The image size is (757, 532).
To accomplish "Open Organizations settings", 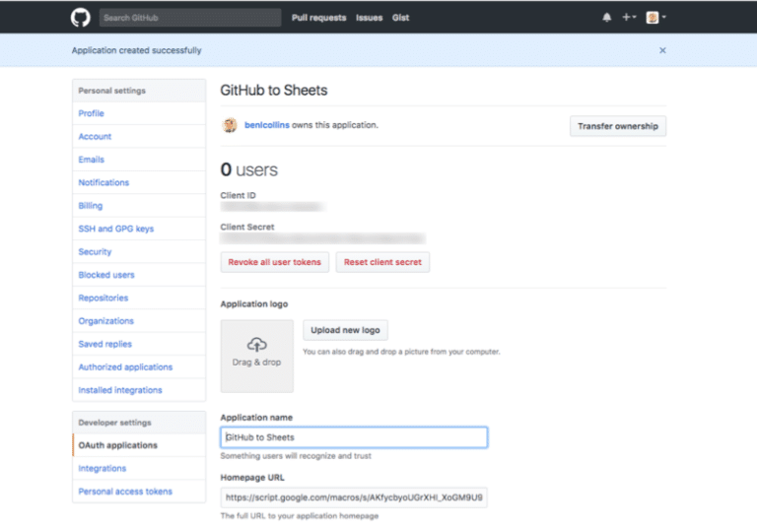I will [x=139, y=321].
